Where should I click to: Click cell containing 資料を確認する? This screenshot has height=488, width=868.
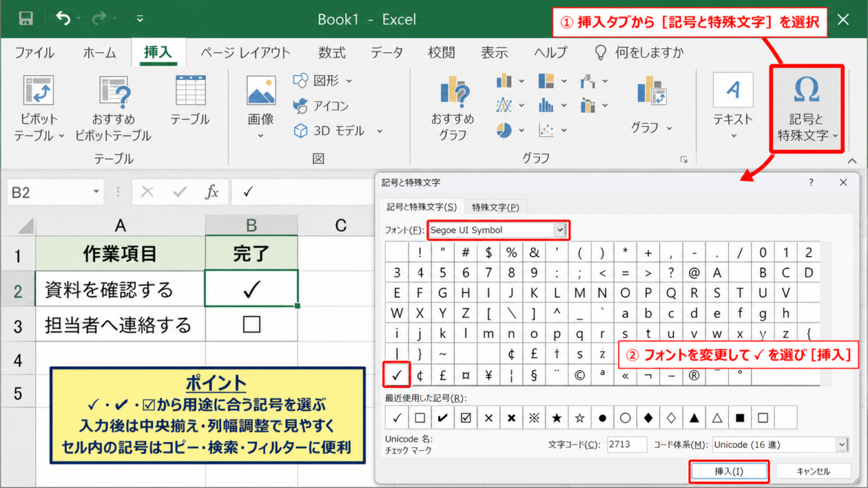(121, 289)
